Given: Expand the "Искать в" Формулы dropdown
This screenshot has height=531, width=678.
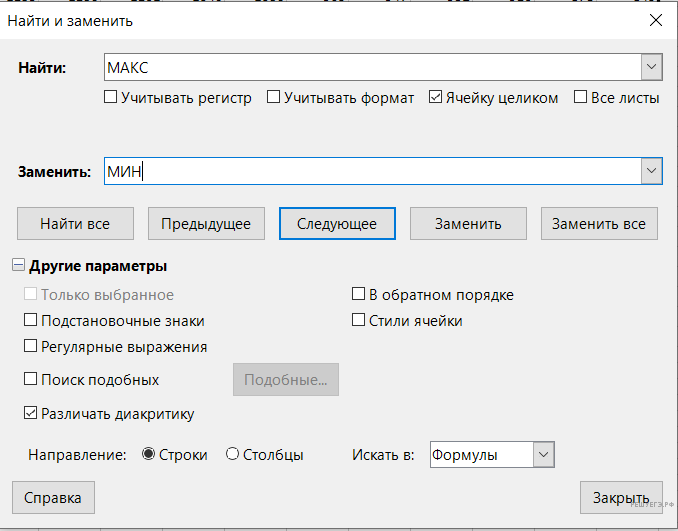Looking at the screenshot, I should point(543,455).
